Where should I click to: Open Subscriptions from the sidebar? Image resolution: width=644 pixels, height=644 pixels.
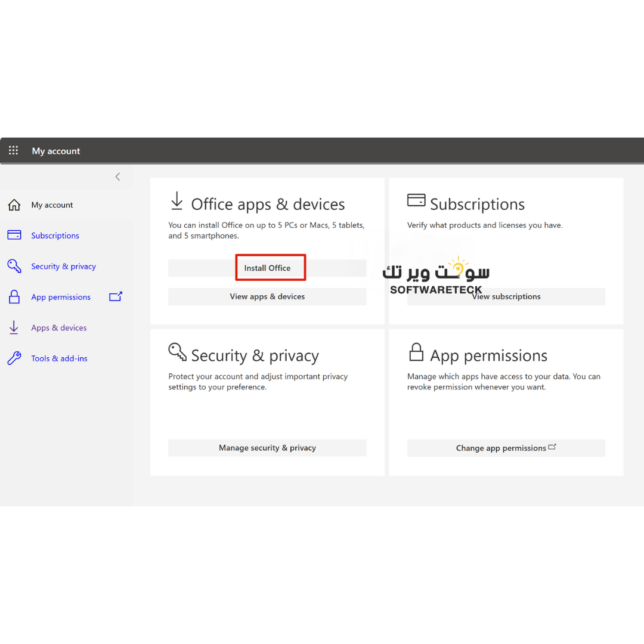[55, 236]
